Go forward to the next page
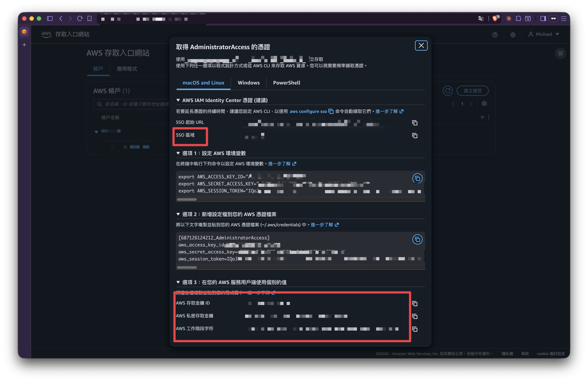The height and width of the screenshot is (382, 588). point(70,19)
